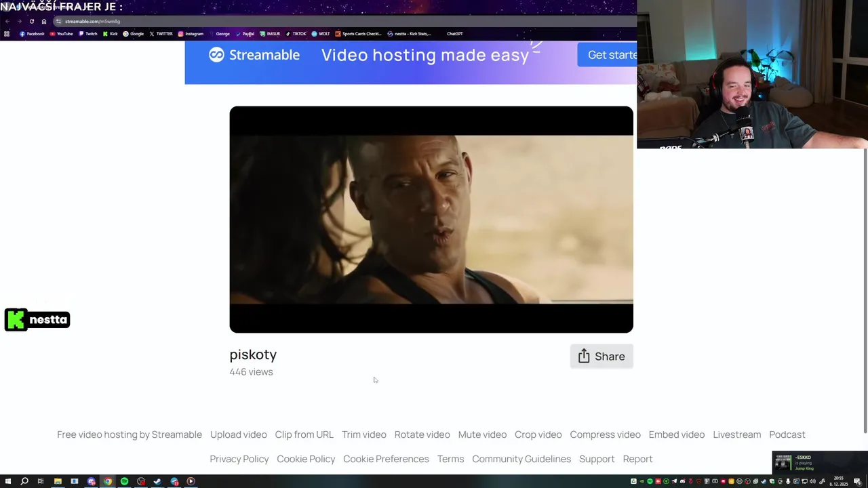The height and width of the screenshot is (488, 868).
Task: Open the Podcast link
Action: point(787,434)
